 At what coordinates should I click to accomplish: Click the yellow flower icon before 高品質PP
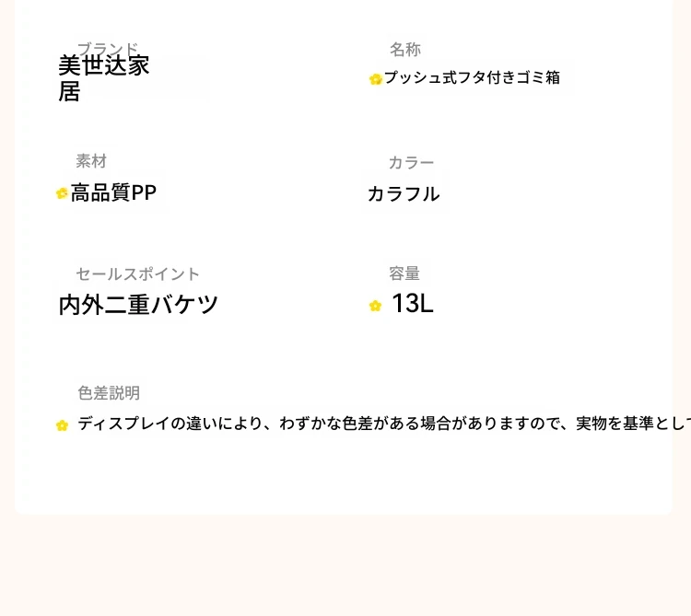coord(62,193)
